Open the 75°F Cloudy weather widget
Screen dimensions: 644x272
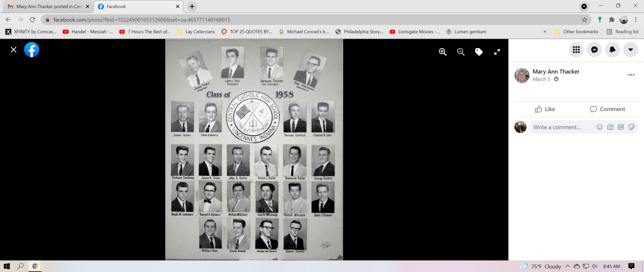[x=540, y=266]
